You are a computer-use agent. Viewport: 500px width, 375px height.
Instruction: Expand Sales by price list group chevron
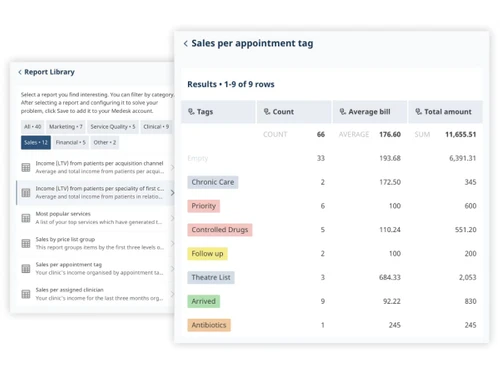(172, 243)
